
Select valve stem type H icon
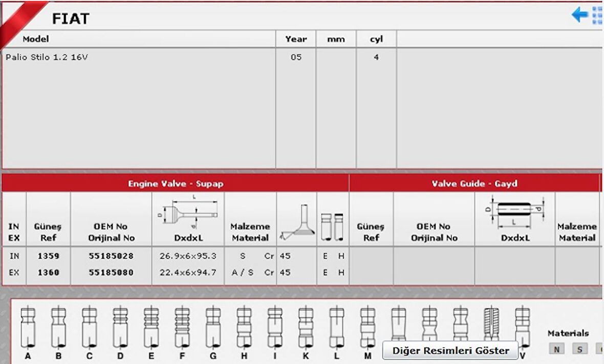[244, 327]
